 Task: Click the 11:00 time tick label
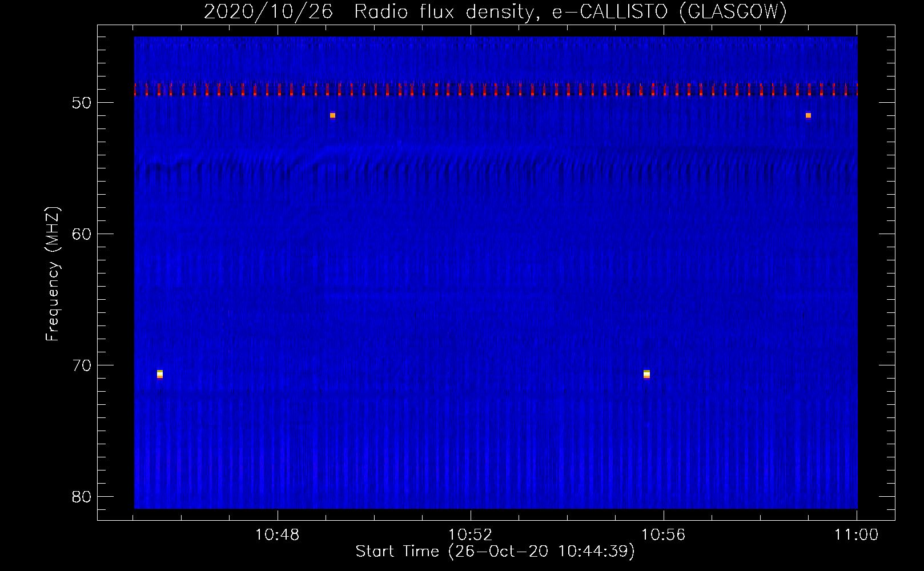pyautogui.click(x=856, y=535)
